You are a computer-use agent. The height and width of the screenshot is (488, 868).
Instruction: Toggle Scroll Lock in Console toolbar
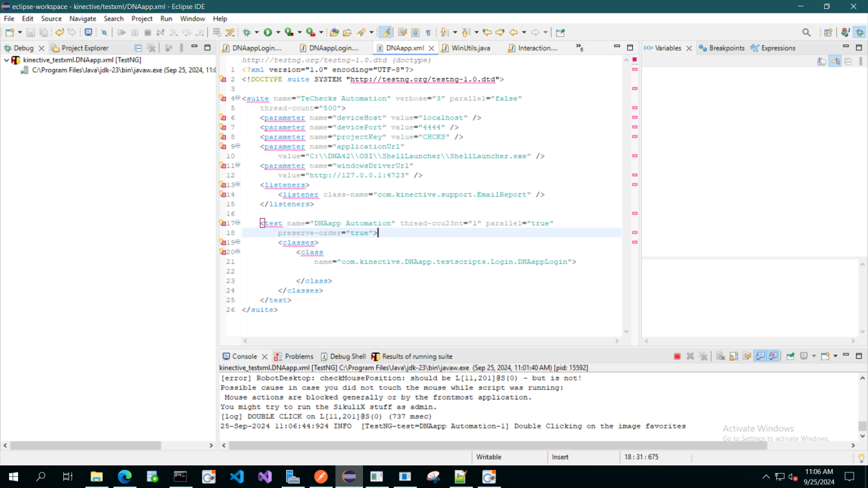coord(734,356)
